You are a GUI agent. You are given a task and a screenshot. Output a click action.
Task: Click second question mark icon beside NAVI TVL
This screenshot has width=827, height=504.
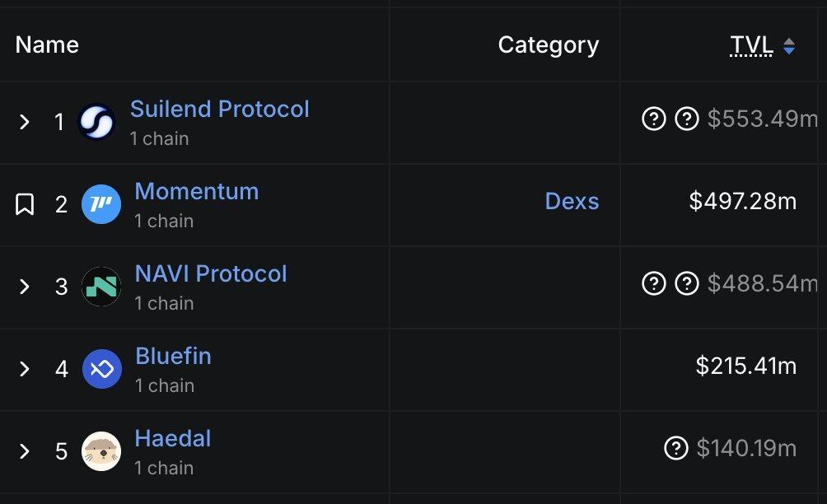point(686,284)
